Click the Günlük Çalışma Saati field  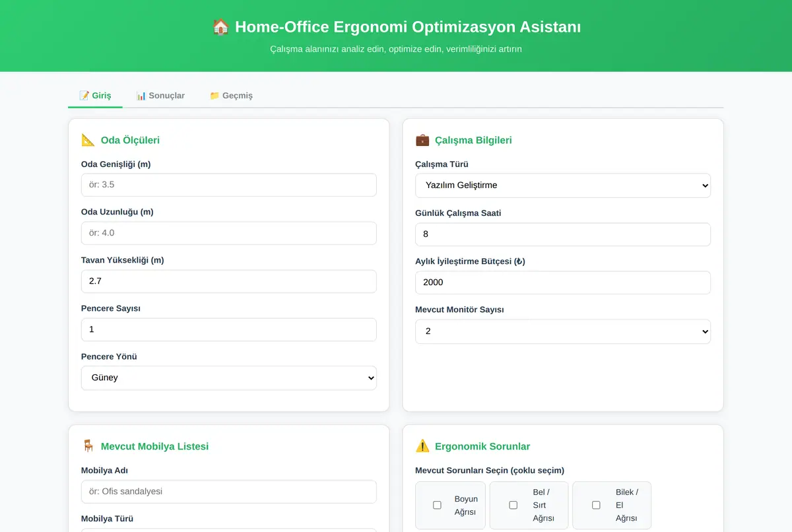pos(563,234)
